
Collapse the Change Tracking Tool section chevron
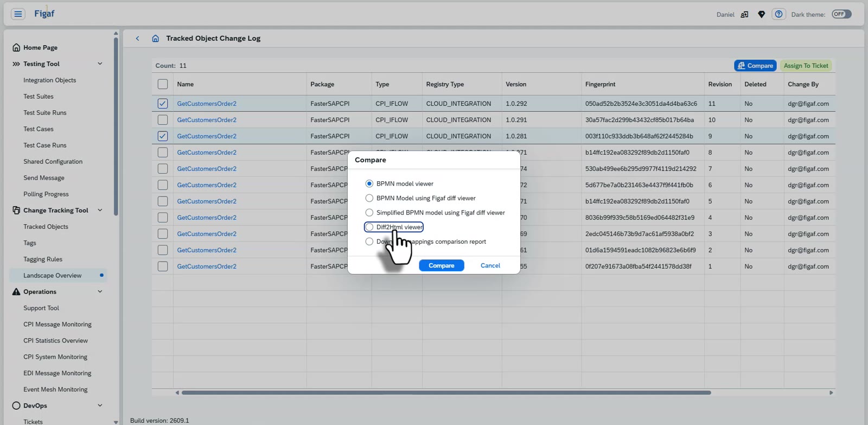pyautogui.click(x=100, y=211)
